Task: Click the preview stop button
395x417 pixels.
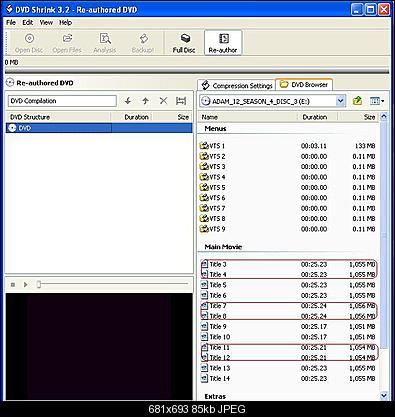Action: pos(13,285)
